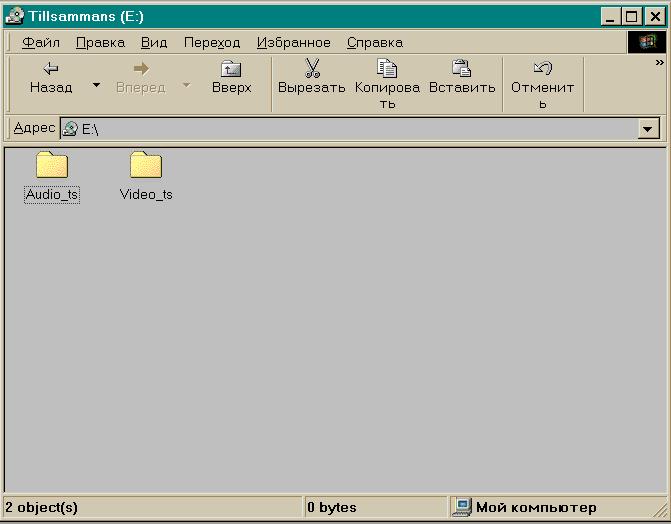Open the dropdown arrow next to Вперед

(186, 85)
